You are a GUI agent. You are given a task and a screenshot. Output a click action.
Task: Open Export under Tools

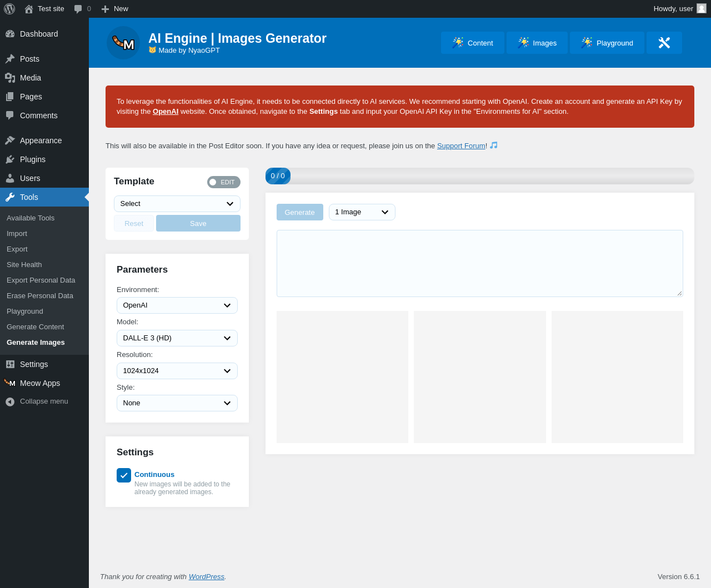tap(17, 249)
